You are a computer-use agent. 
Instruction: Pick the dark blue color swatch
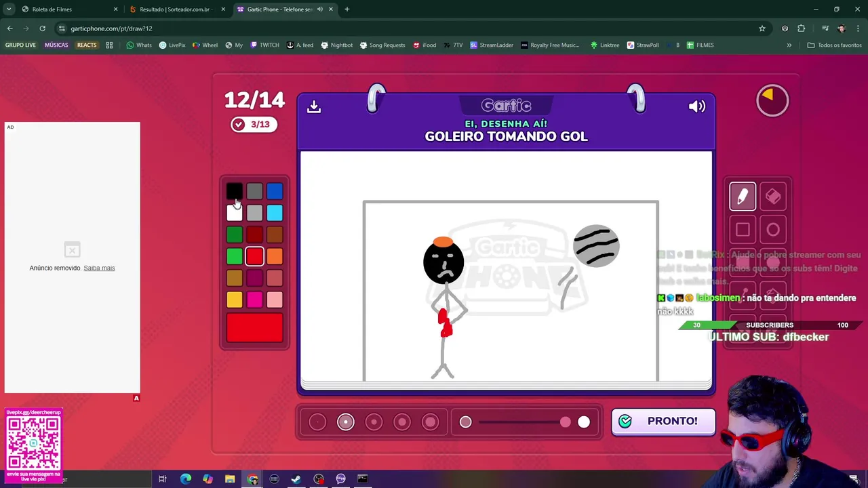[x=275, y=192]
